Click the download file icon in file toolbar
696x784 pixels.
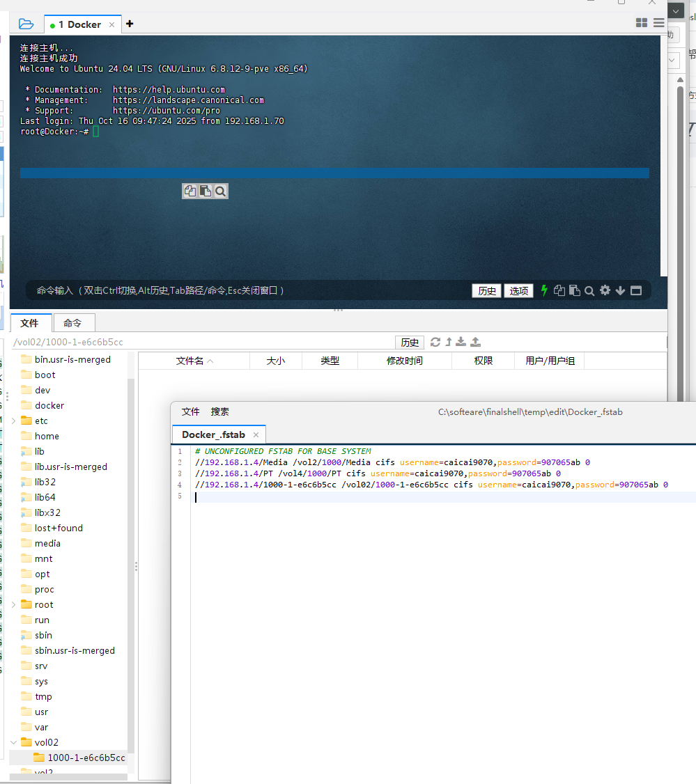tap(461, 342)
